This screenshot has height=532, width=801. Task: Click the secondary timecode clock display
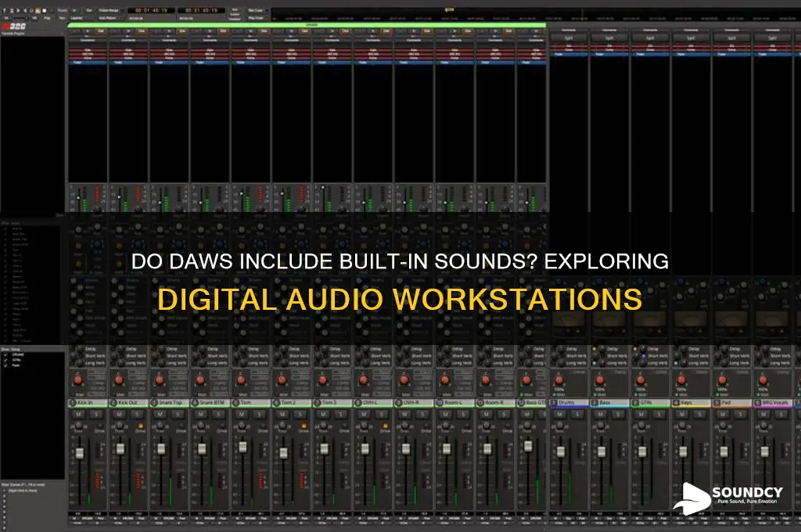click(202, 10)
